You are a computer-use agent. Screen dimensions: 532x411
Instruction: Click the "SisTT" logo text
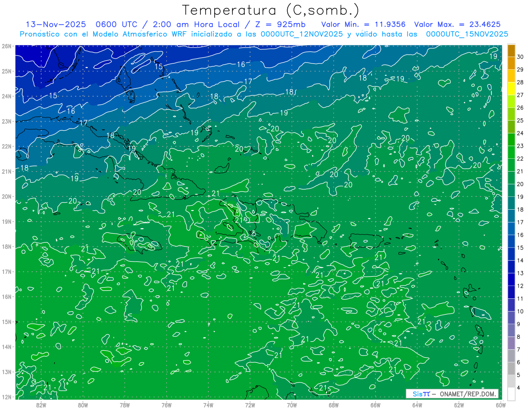pyautogui.click(x=421, y=394)
